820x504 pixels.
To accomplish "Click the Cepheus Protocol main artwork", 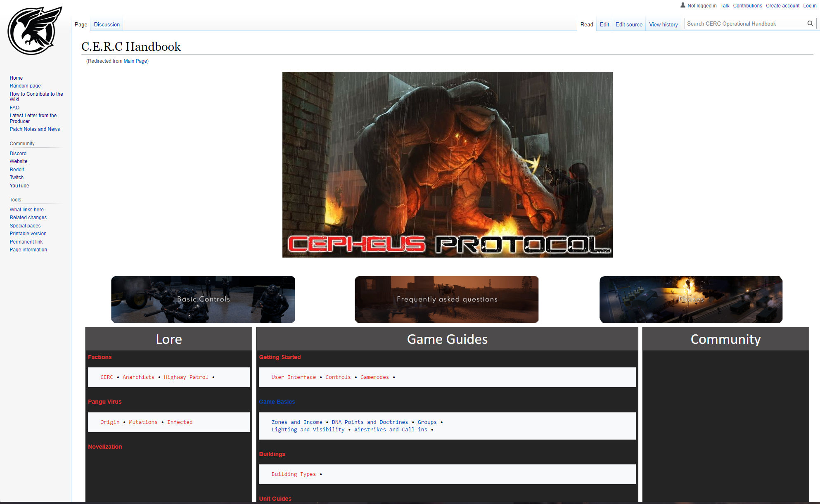I will click(447, 164).
